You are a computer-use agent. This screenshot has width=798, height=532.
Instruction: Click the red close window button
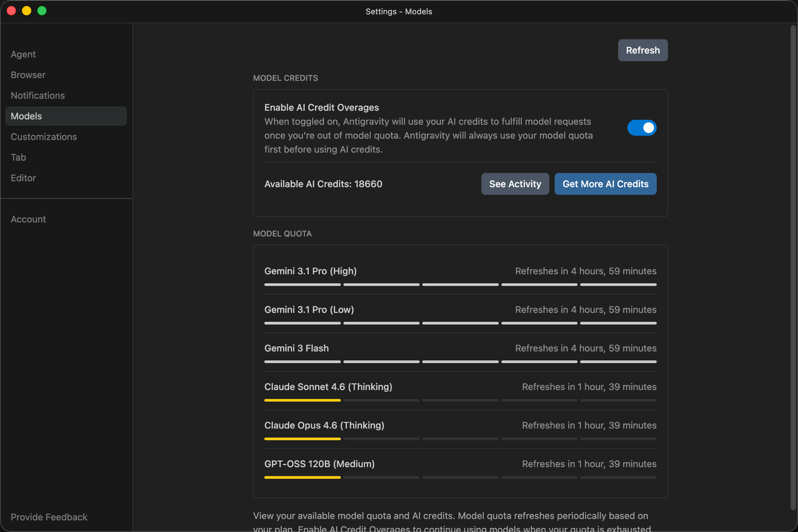[11, 11]
